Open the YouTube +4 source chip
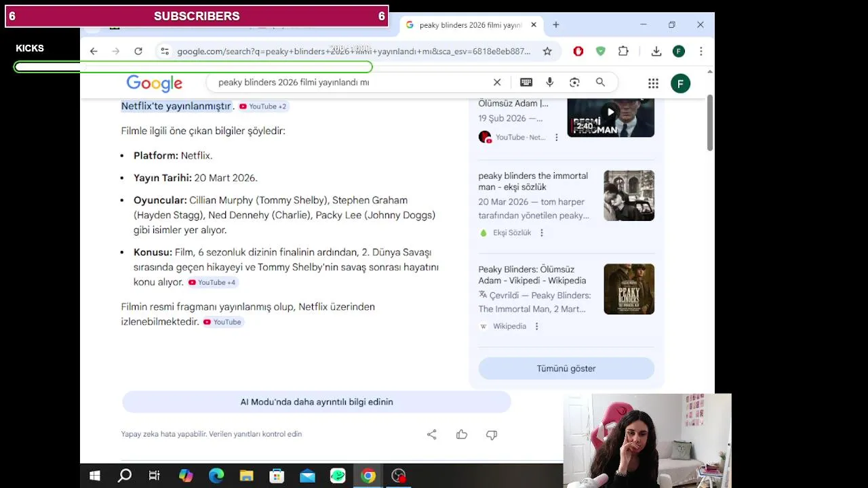Viewport: 868px width, 488px height. point(212,282)
